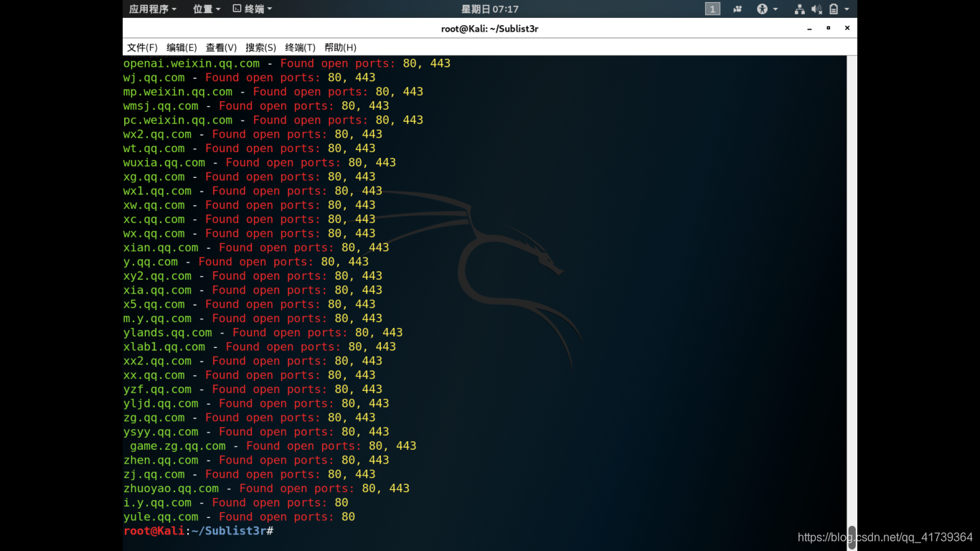Select workspace indicator 1

[712, 9]
